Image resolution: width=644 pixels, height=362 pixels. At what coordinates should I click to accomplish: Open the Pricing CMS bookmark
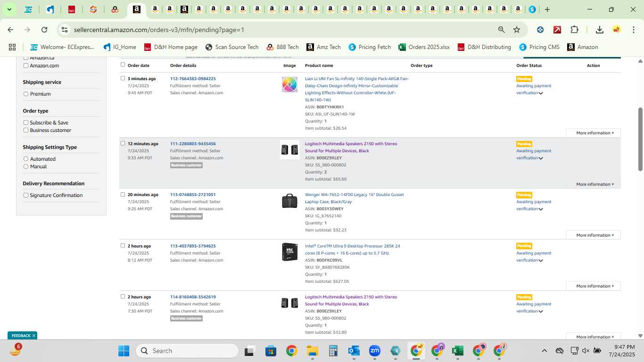point(539,47)
